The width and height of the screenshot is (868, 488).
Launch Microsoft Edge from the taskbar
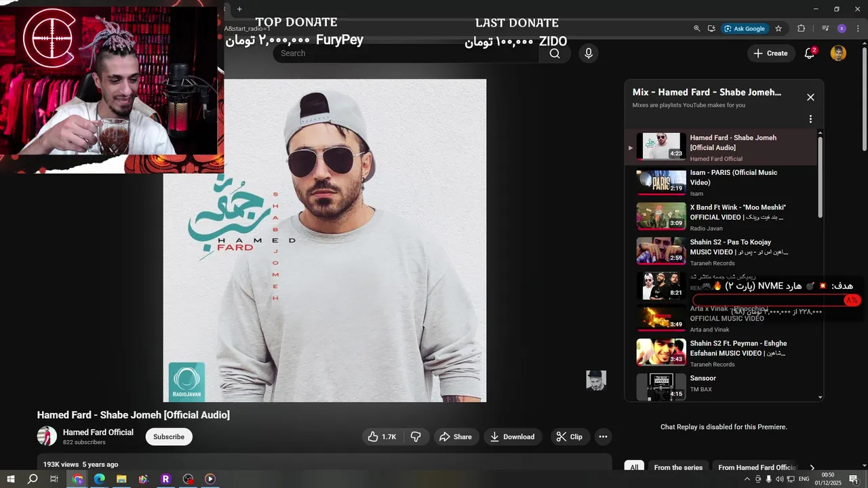[100, 479]
